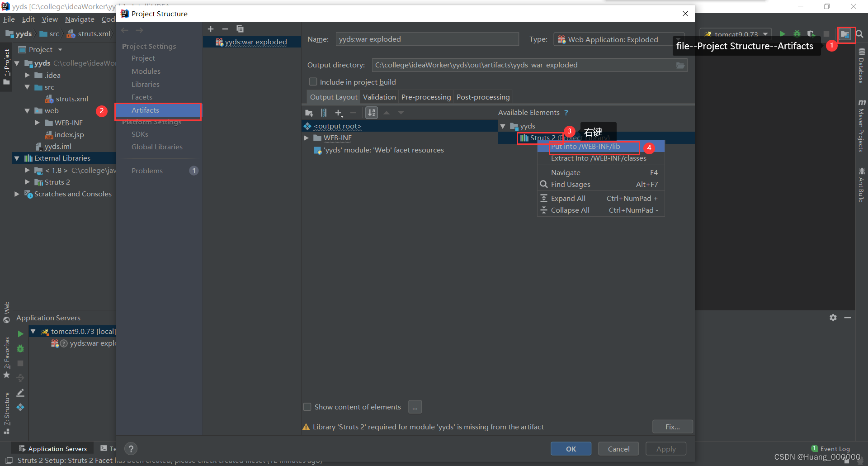
Task: Run with coverage icon in toolbar
Action: click(811, 34)
